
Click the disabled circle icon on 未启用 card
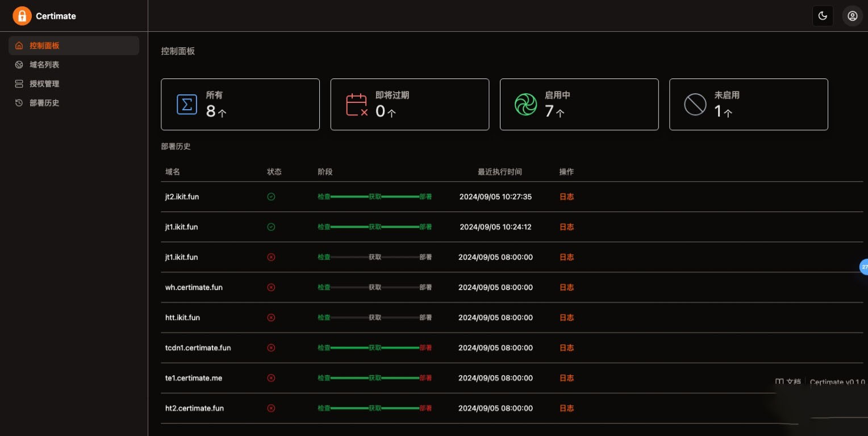point(695,105)
